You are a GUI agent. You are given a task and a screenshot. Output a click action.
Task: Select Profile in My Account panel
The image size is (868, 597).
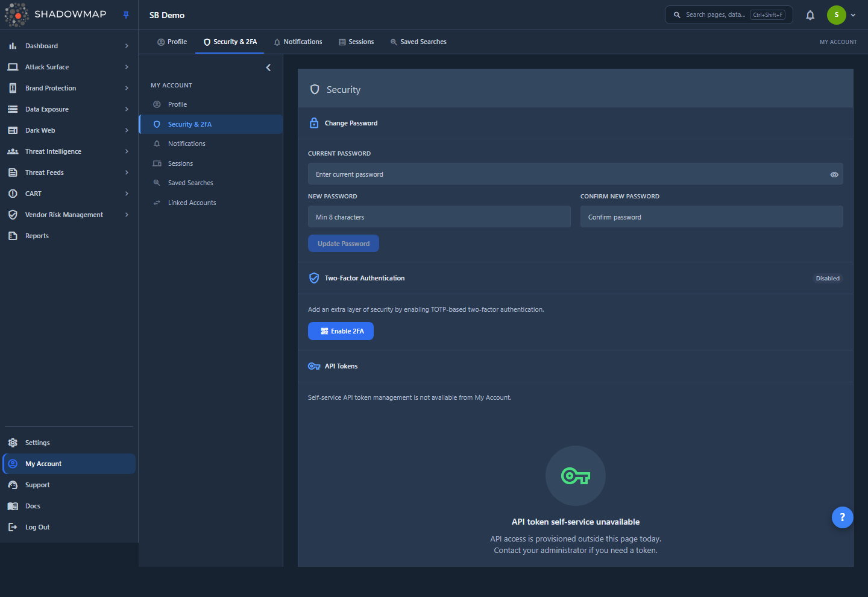point(210,104)
